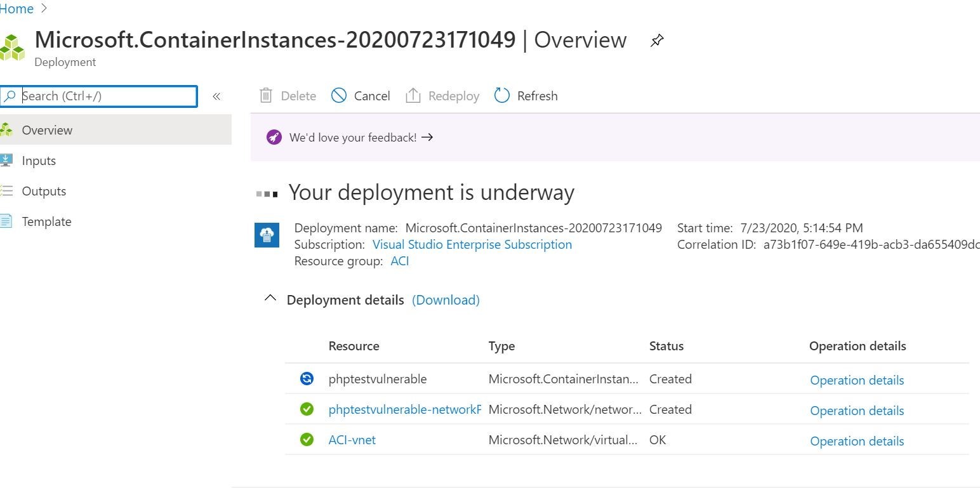Click the green checkmark beside ACI-vnet
980x488 pixels.
click(307, 439)
